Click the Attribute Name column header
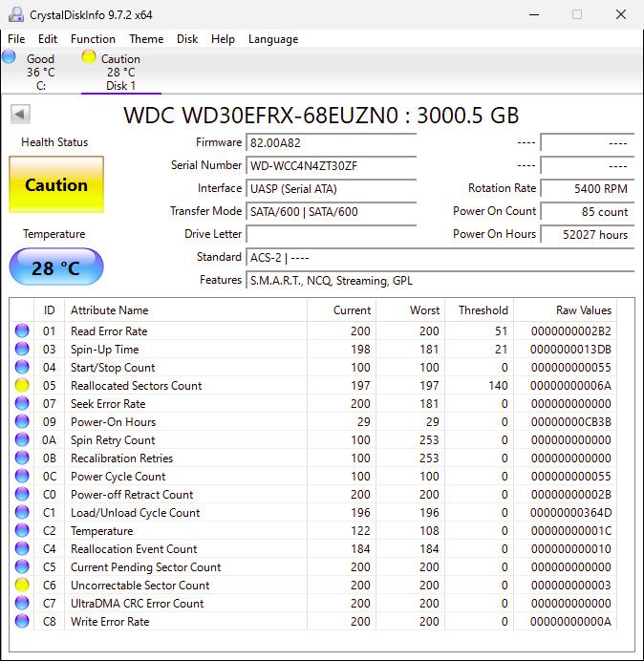Viewport: 644px width, 661px height. (185, 310)
